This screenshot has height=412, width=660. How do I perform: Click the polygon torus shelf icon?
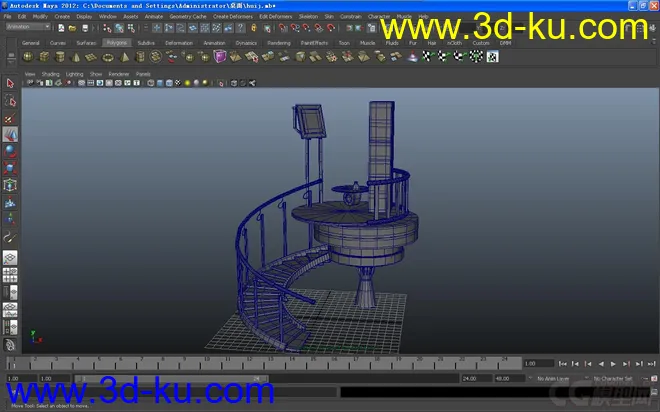pyautogui.click(x=107, y=57)
